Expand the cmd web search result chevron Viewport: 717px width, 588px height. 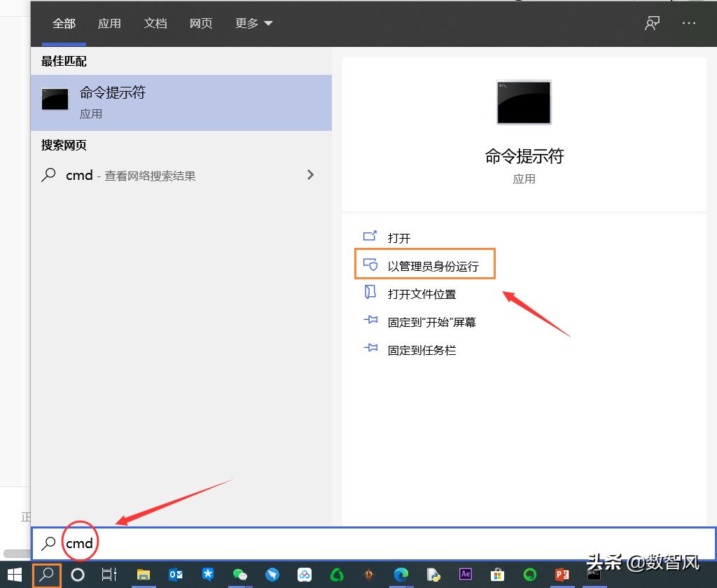tap(310, 175)
